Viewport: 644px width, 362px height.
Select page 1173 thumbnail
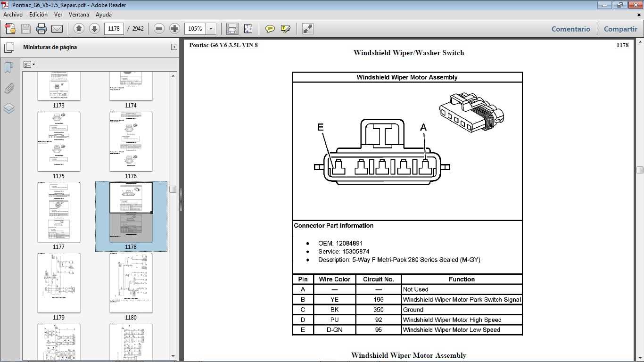[x=59, y=86]
